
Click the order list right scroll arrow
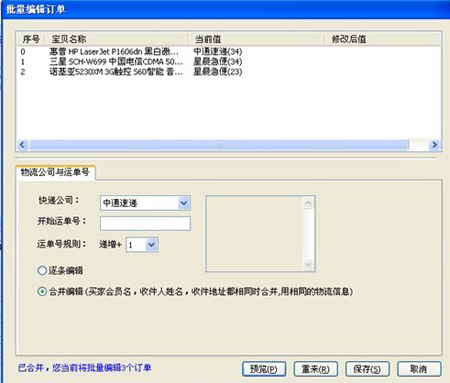[434, 145]
